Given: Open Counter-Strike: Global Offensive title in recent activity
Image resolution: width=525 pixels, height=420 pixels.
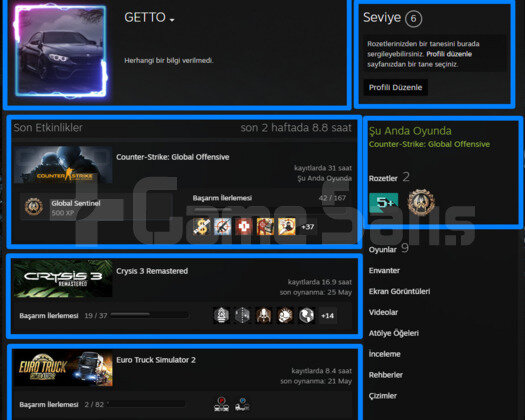Looking at the screenshot, I should [172, 157].
